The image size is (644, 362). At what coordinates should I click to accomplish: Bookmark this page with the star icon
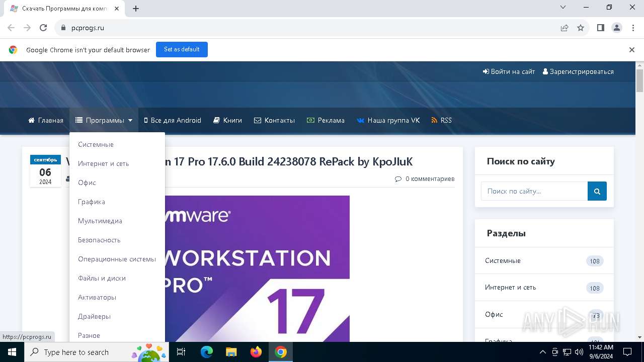[581, 28]
